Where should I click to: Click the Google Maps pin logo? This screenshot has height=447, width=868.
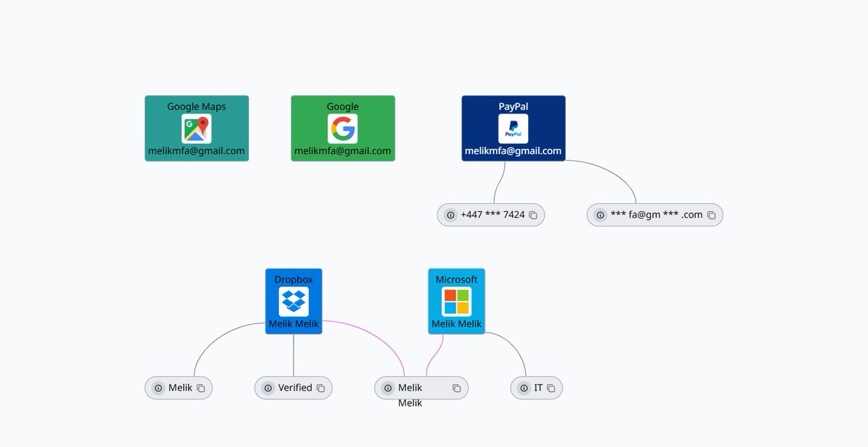coord(196,129)
